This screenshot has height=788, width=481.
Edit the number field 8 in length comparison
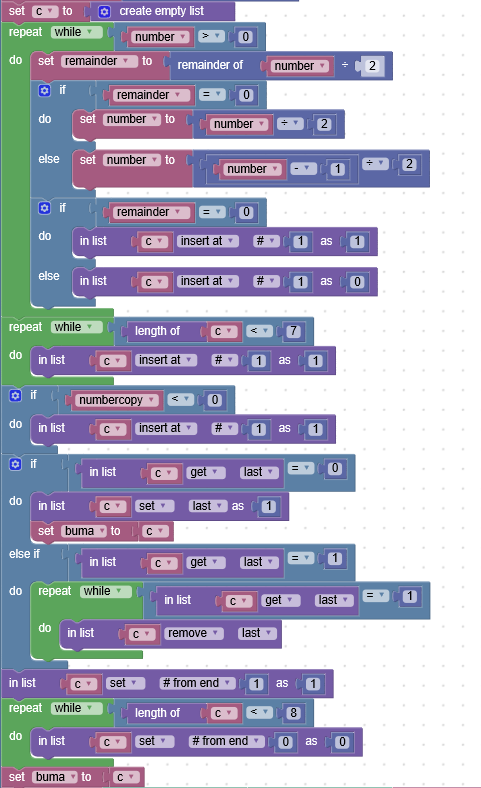294,713
